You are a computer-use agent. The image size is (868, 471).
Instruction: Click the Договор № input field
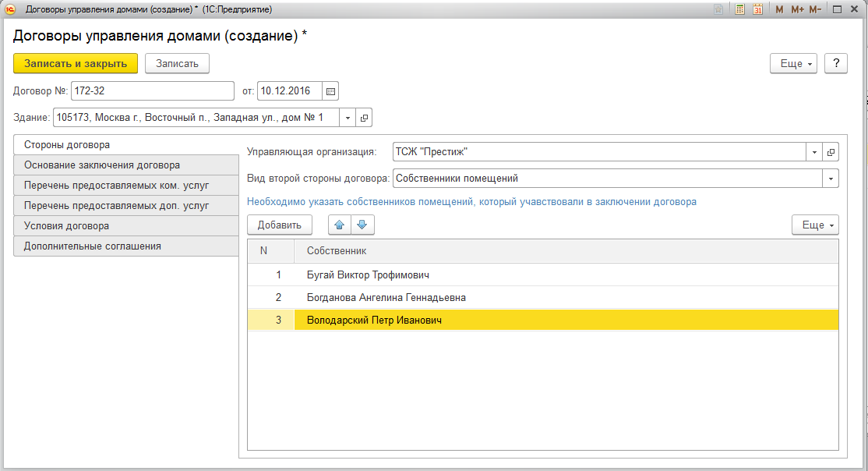[x=152, y=91]
